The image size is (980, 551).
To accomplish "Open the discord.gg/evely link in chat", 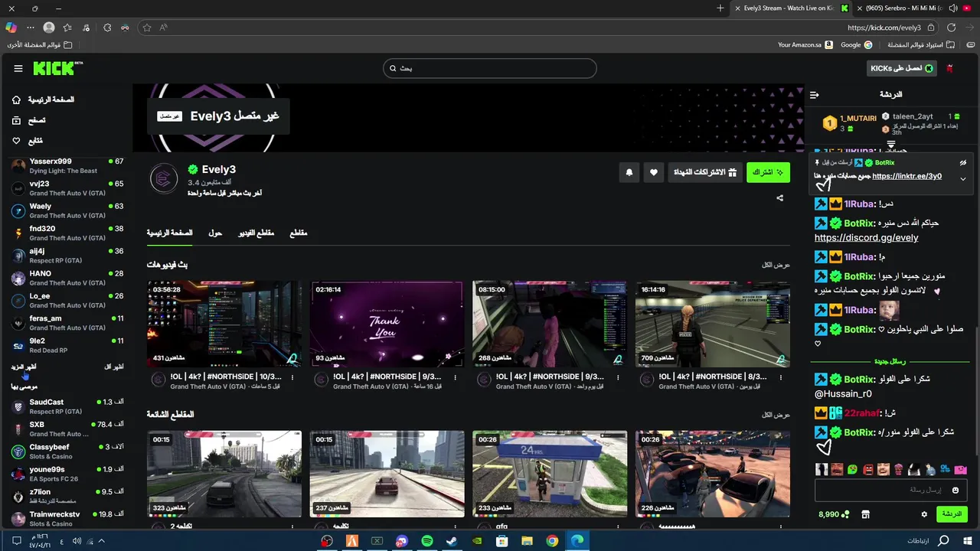I will (x=866, y=238).
